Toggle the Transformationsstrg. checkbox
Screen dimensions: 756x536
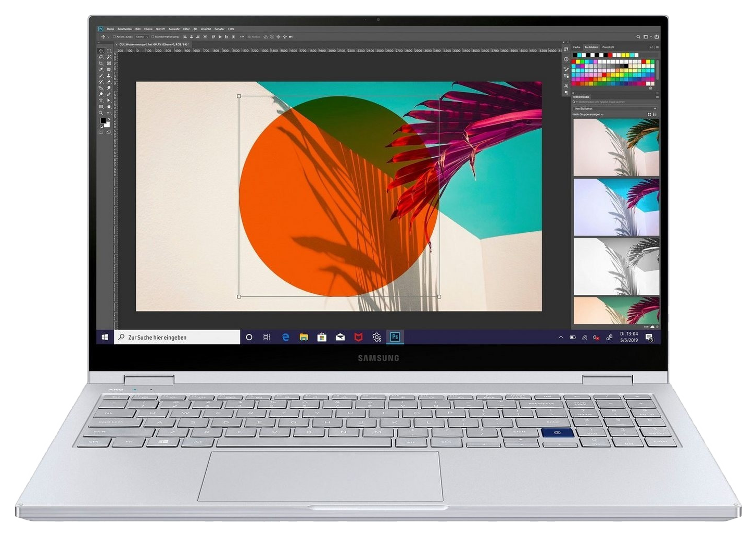pos(153,36)
